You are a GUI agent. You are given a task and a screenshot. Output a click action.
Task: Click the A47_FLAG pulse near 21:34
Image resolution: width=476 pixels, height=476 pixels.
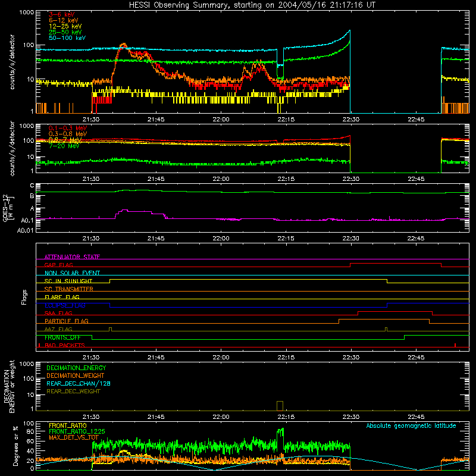110,329
